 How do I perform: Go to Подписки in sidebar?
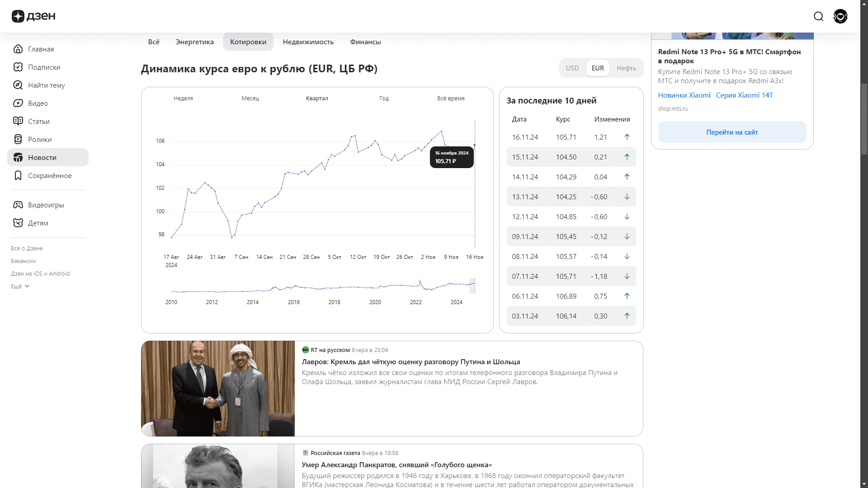(x=44, y=67)
